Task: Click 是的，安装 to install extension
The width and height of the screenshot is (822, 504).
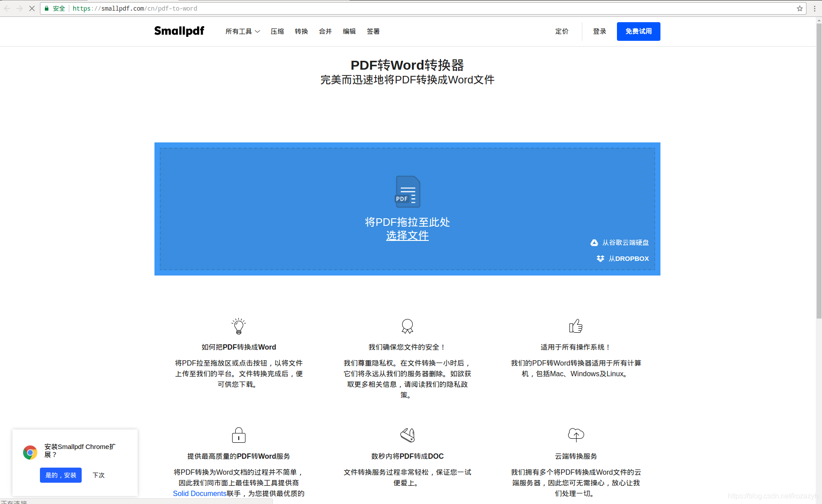Action: point(61,475)
